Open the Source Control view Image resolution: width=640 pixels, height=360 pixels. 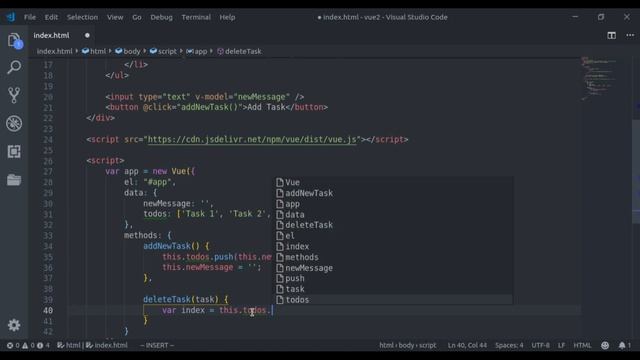pos(14,95)
